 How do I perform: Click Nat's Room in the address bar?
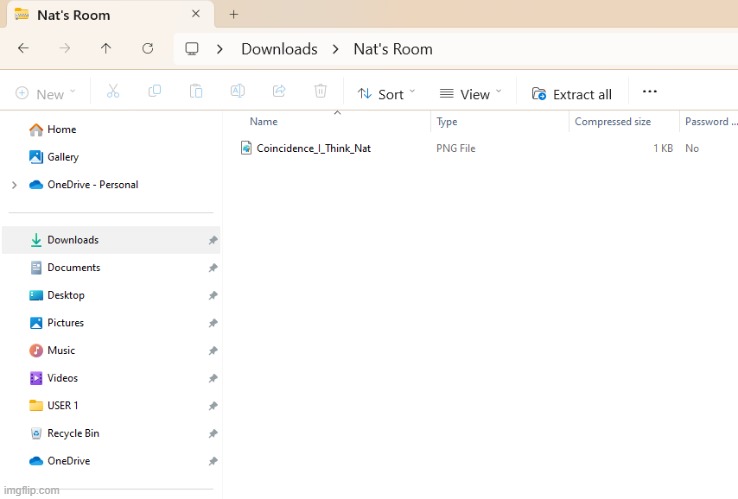click(393, 49)
